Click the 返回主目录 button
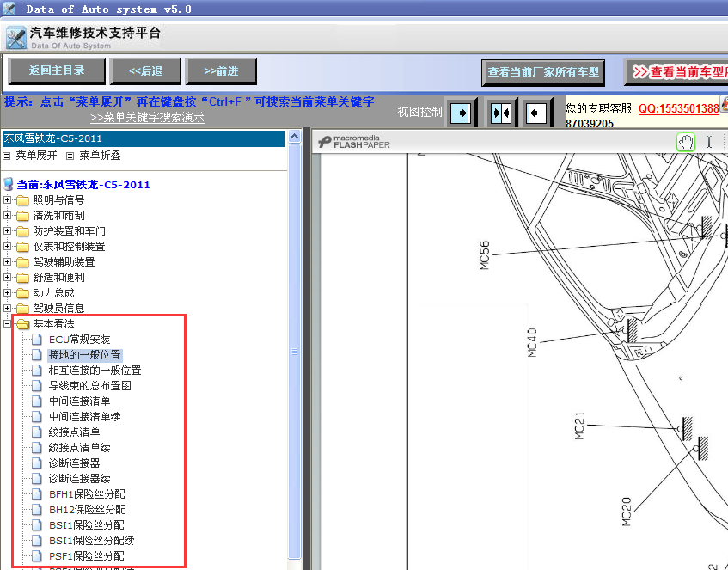 (57, 71)
